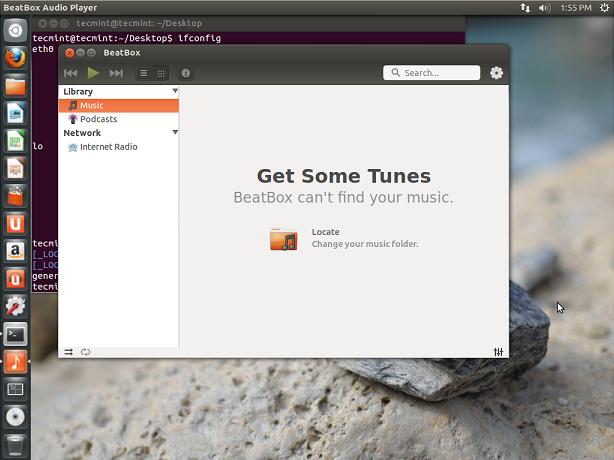Click the Locate text link

coord(325,232)
